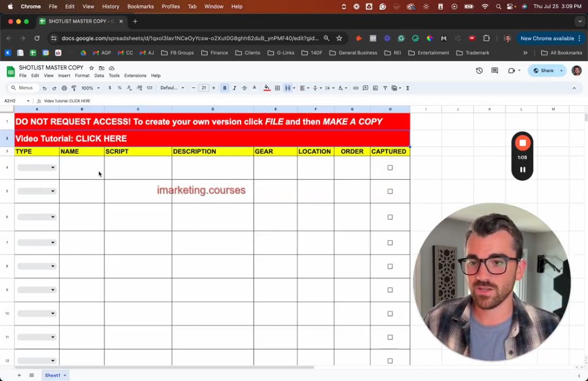Bookmark this page with star icon

pos(339,39)
